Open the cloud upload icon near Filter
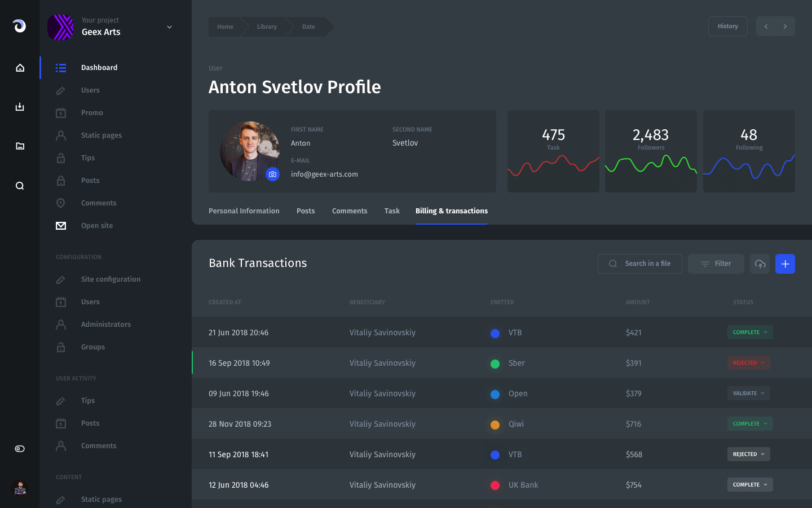The image size is (812, 508). [760, 264]
